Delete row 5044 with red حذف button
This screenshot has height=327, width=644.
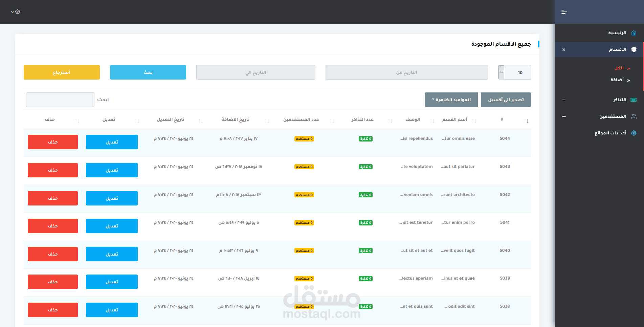tap(53, 142)
